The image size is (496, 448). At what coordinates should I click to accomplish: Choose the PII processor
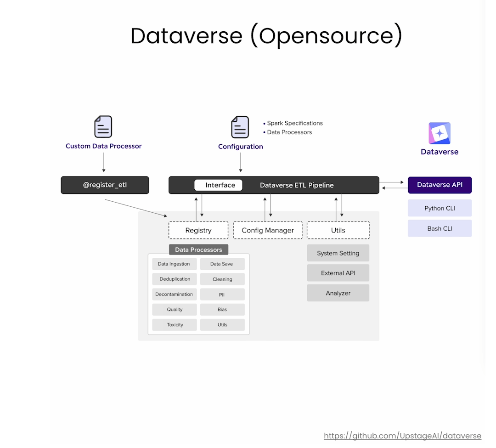[x=222, y=294]
